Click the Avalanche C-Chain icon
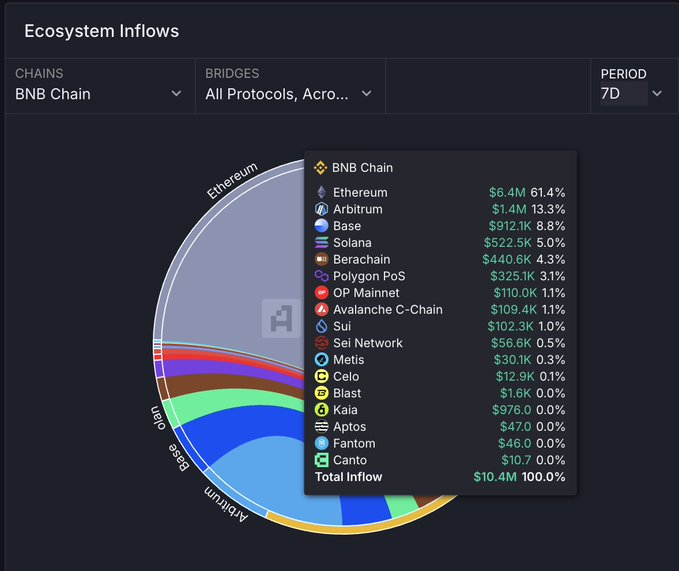The height and width of the screenshot is (571, 679). pyautogui.click(x=321, y=309)
